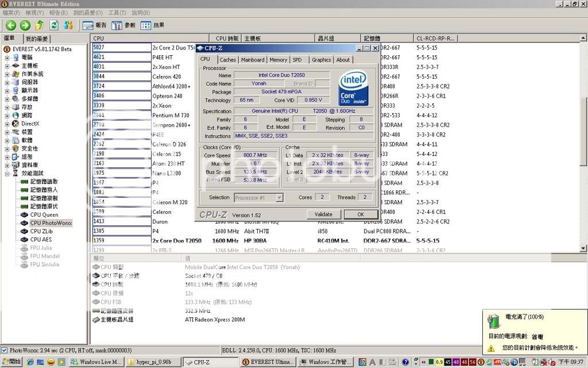588x368 pixels.
Task: Switch to Windows Live M... taskbar button
Action: pos(96,362)
